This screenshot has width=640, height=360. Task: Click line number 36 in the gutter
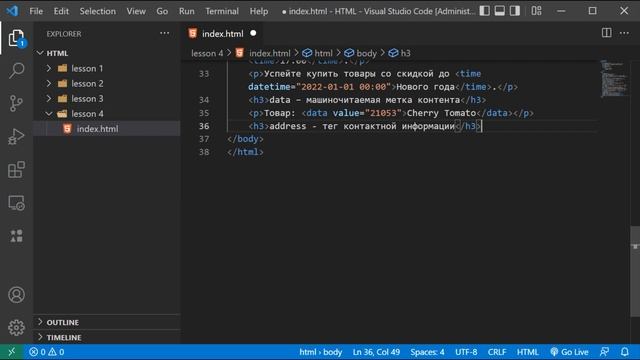(x=204, y=126)
